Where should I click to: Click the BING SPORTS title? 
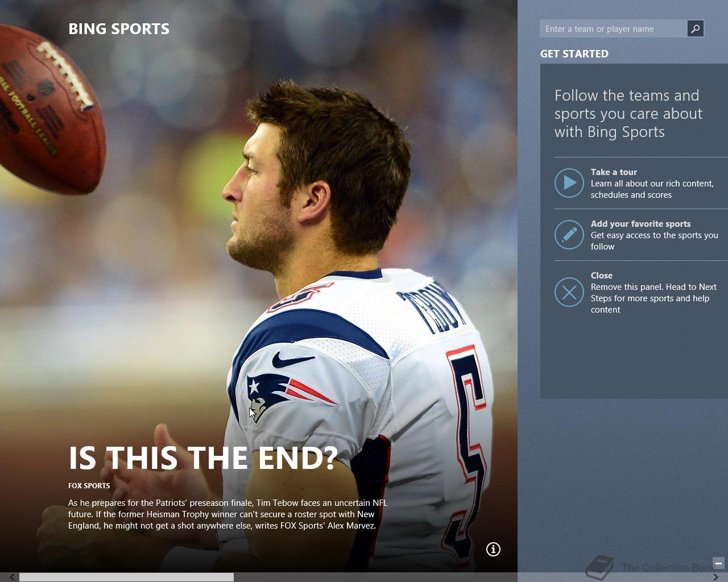coord(119,29)
